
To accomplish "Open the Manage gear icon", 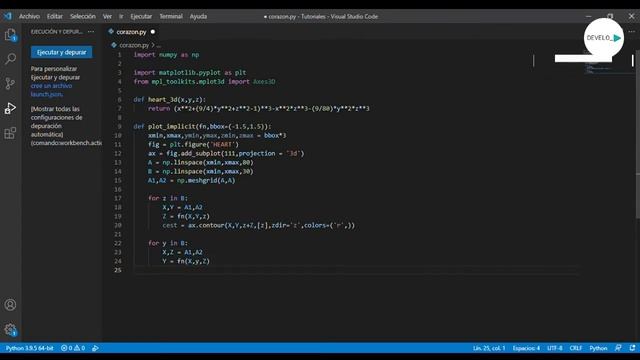I will click(10, 330).
